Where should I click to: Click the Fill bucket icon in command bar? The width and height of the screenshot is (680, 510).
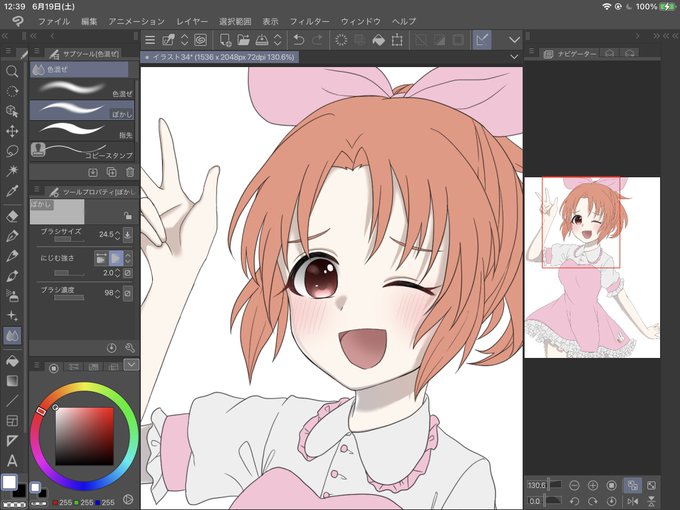click(379, 40)
